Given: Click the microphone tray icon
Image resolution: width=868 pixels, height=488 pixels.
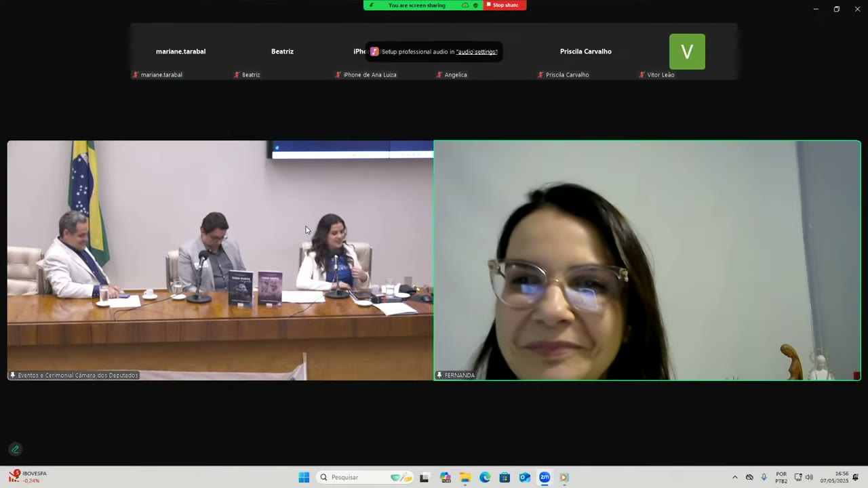Looking at the screenshot, I should click(764, 477).
